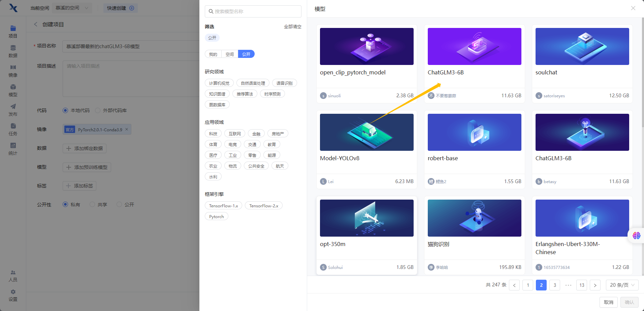Toggle the Pytorch framework filter
644x311 pixels.
(x=217, y=216)
